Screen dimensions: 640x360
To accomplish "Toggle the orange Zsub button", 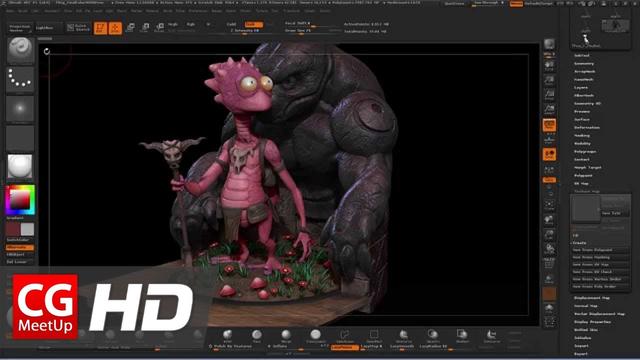I will point(254,24).
